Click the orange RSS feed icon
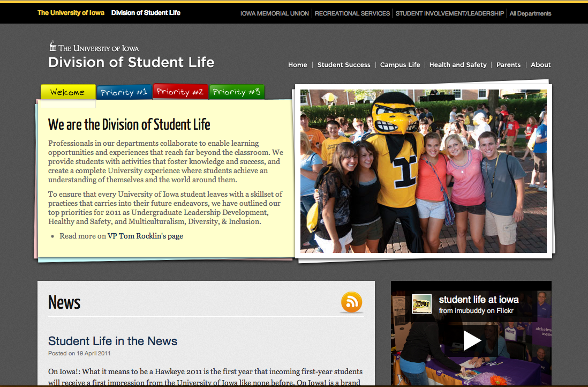The image size is (588, 387). click(351, 302)
